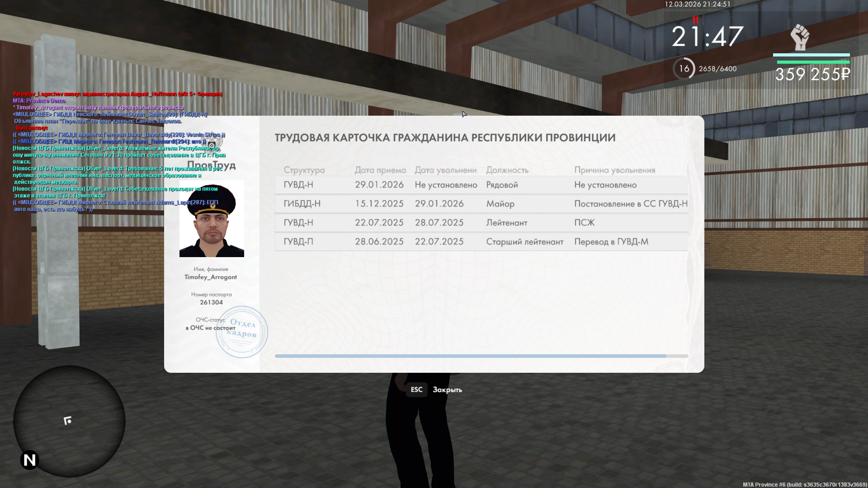Click the ПровТруд logo emblem
Screen dimensions: 868x488
click(x=212, y=145)
